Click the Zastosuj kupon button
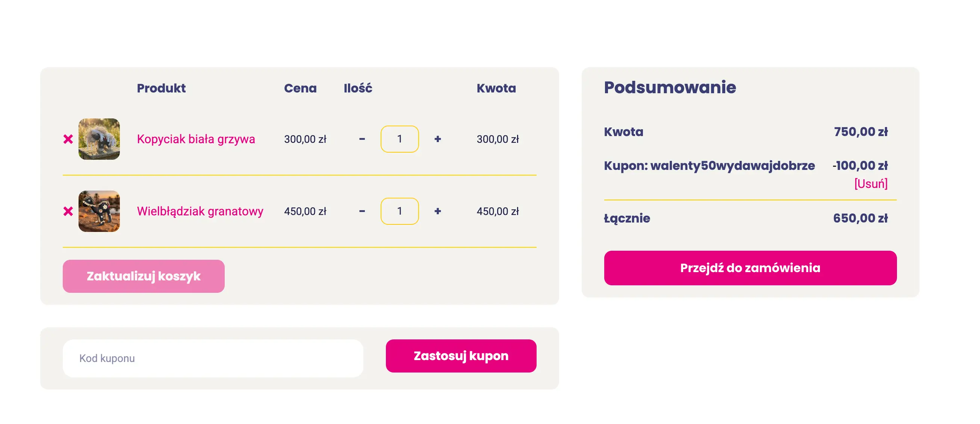 pyautogui.click(x=461, y=356)
